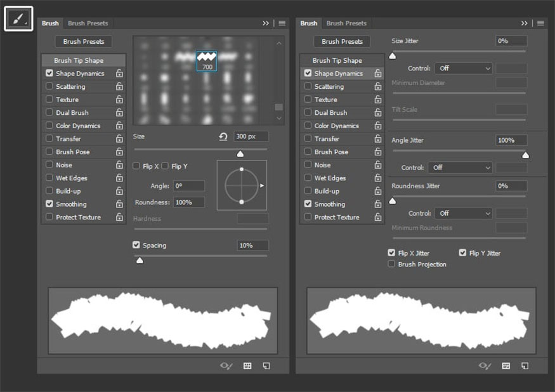Adjust the brush Size slider handle

pyautogui.click(x=240, y=154)
